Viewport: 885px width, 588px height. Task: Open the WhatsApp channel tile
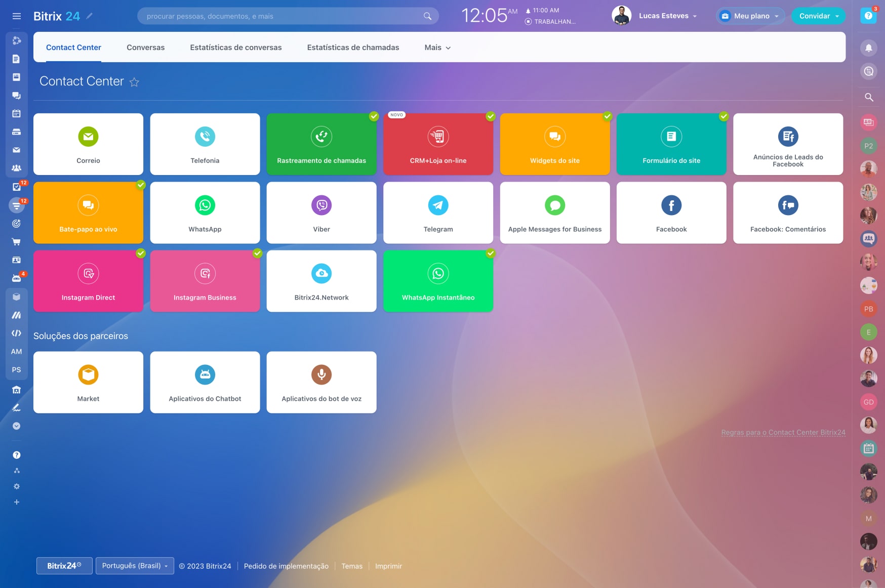pos(205,213)
